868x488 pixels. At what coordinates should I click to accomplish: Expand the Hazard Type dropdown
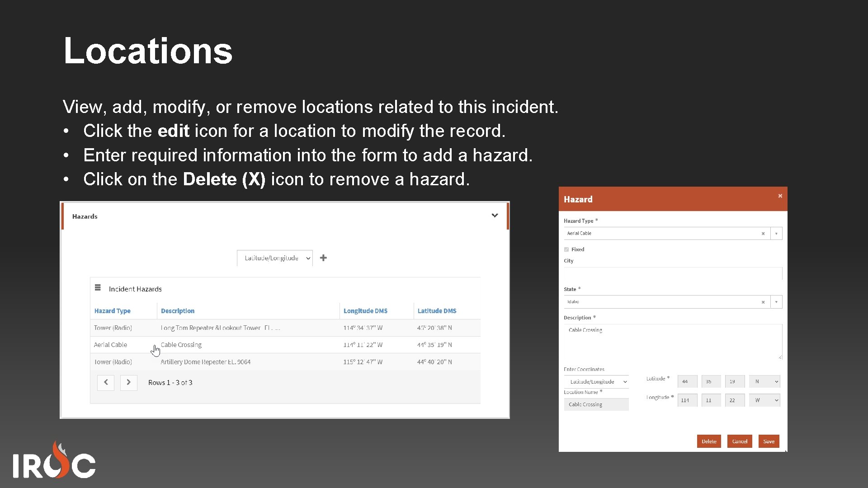point(776,233)
